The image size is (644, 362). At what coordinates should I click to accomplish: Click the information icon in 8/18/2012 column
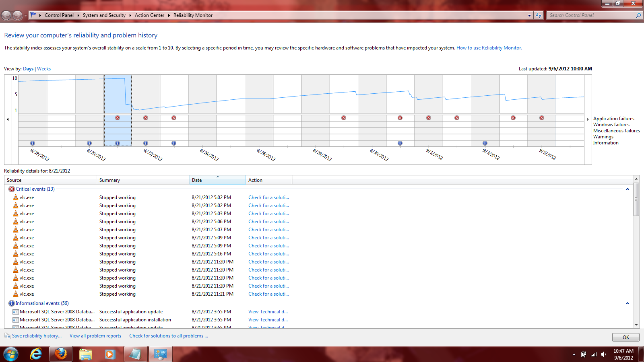tap(33, 143)
